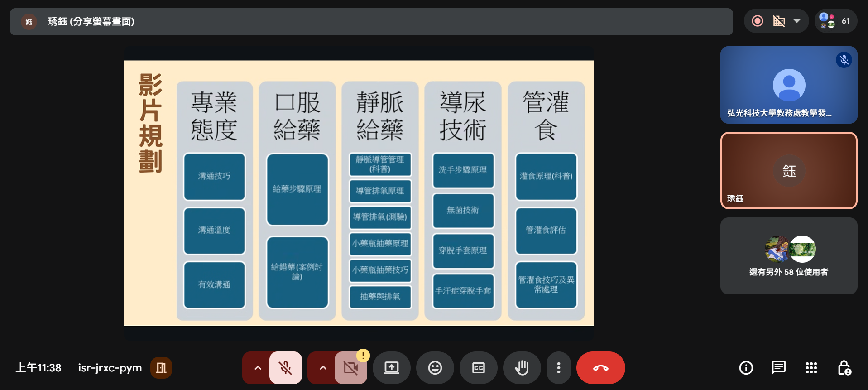Viewport: 868px width, 390px height.
Task: Expand audio settings chevron next to microphone
Action: point(257,368)
